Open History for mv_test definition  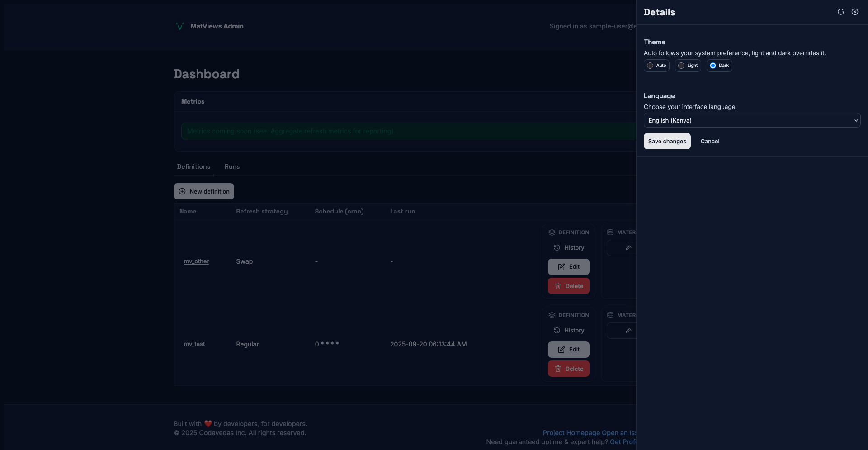click(569, 331)
